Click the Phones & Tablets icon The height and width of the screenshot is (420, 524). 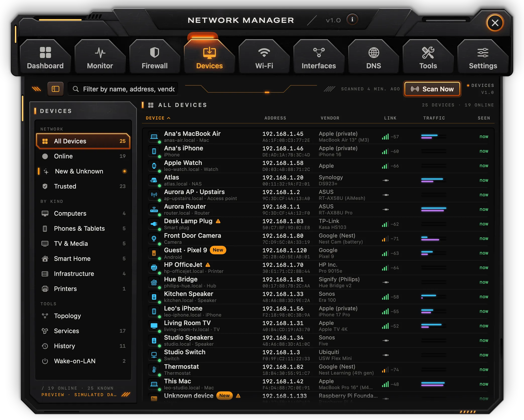(45, 228)
